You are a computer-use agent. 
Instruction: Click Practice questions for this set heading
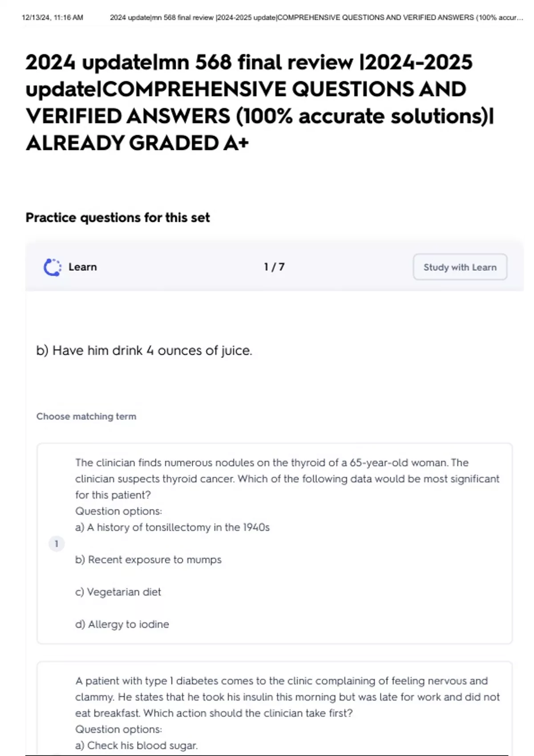point(117,217)
